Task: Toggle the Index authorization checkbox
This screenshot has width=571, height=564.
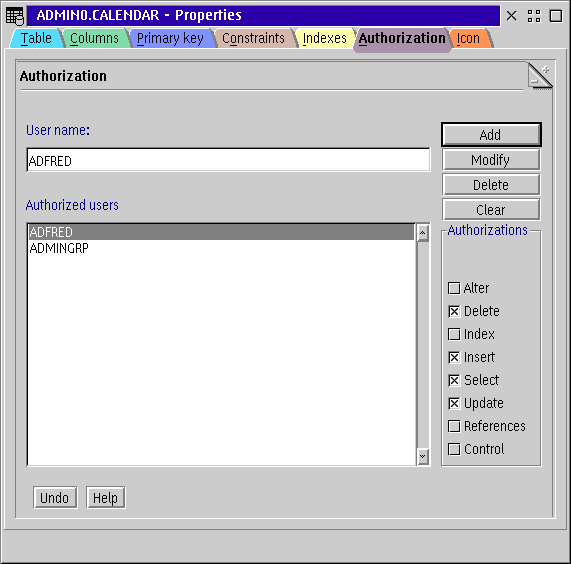Action: [454, 334]
